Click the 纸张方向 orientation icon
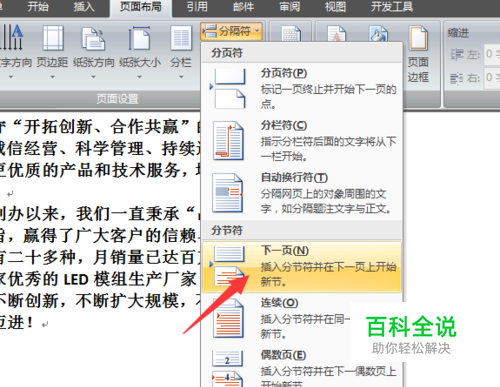This screenshot has height=387, width=500. click(93, 39)
